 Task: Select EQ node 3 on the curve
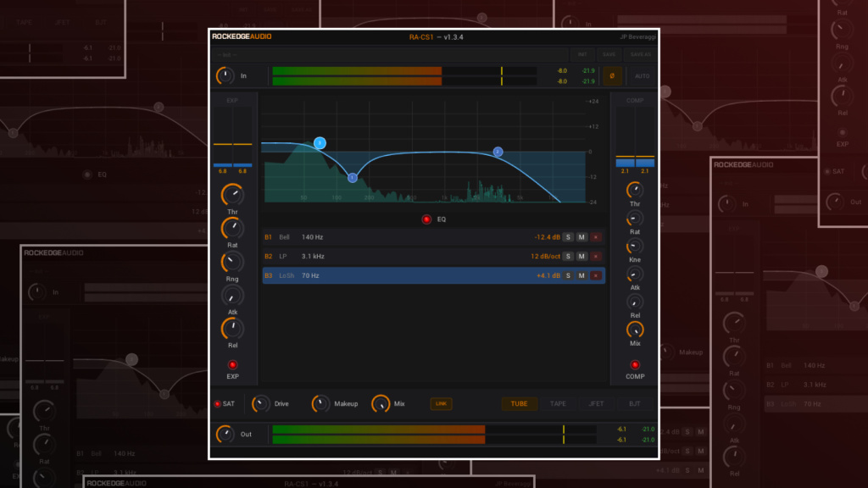point(320,142)
